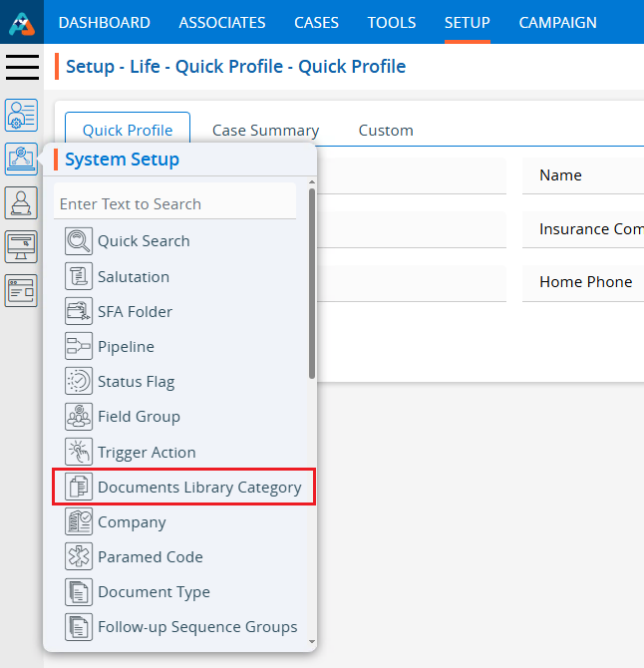Viewport: 644px width, 668px height.
Task: Open Document Type setup entry
Action: coord(154,591)
